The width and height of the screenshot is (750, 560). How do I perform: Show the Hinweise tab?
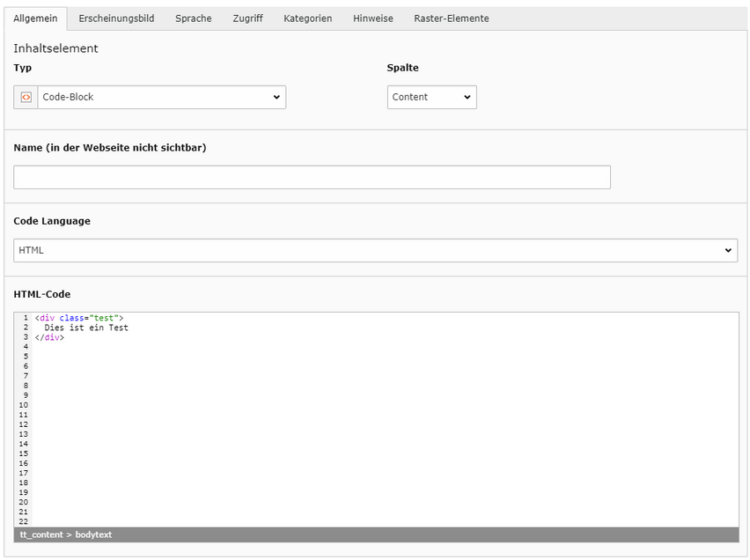click(373, 18)
